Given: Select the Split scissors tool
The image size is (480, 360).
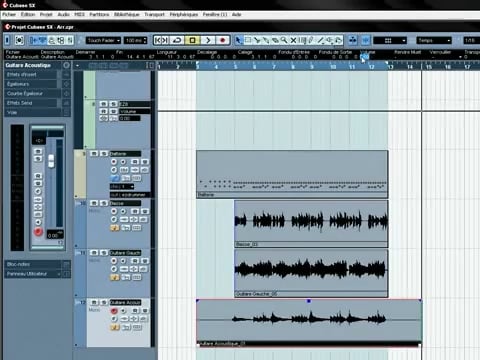Looking at the screenshot, I should (x=257, y=40).
